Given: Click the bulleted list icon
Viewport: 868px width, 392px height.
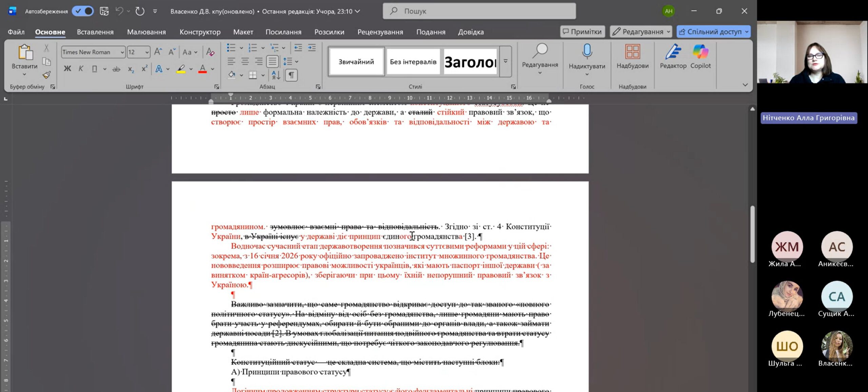Looking at the screenshot, I should [x=231, y=48].
